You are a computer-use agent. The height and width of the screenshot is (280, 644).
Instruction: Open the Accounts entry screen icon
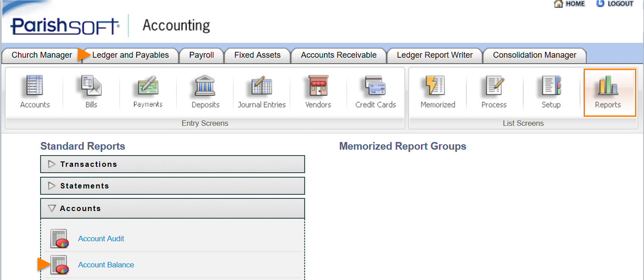(x=35, y=86)
